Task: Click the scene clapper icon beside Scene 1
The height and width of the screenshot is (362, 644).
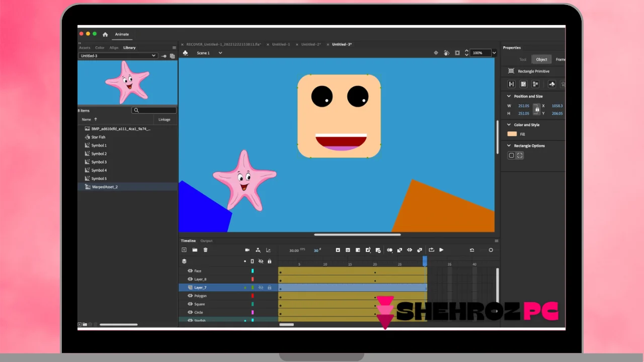Action: (185, 53)
